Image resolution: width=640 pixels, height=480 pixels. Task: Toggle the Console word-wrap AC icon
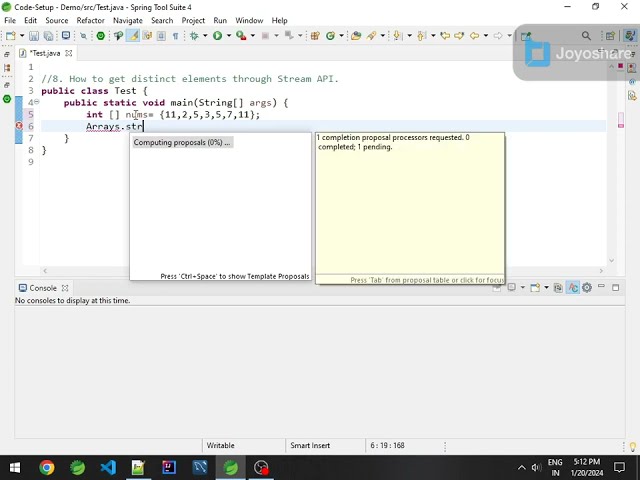click(573, 288)
